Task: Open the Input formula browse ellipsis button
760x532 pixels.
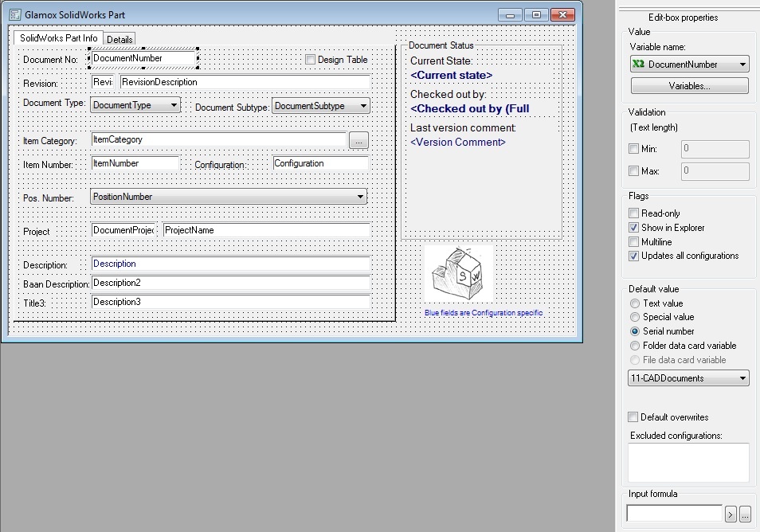Action: pyautogui.click(x=745, y=514)
